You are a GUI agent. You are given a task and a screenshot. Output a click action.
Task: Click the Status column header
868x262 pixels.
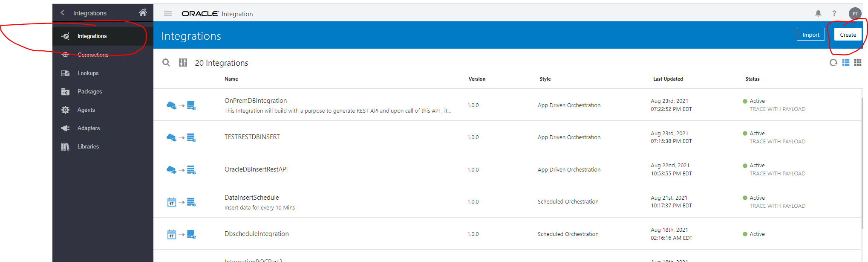click(753, 79)
